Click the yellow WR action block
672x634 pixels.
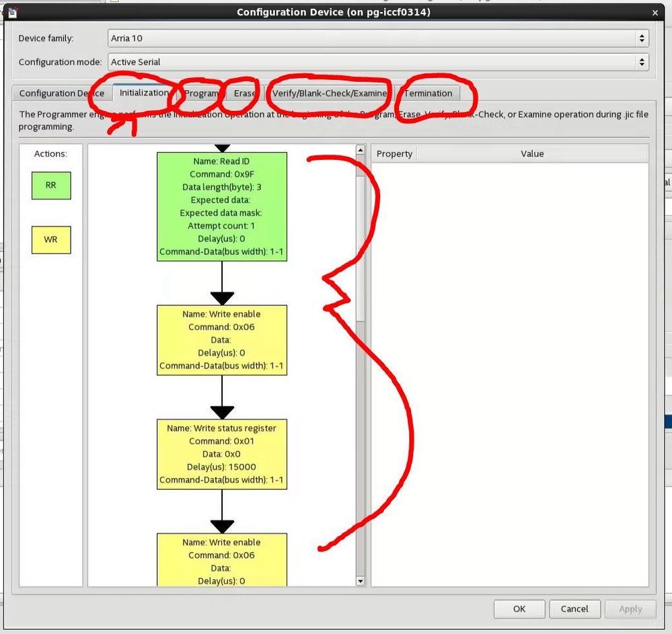[51, 240]
